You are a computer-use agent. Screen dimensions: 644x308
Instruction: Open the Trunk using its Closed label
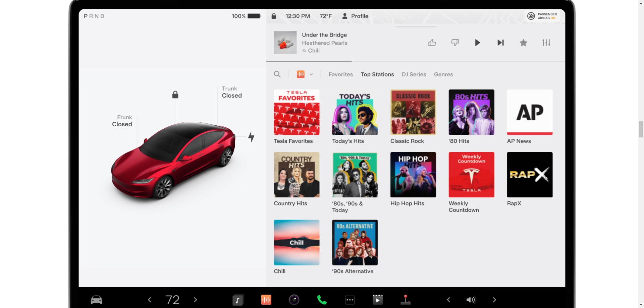pyautogui.click(x=232, y=96)
